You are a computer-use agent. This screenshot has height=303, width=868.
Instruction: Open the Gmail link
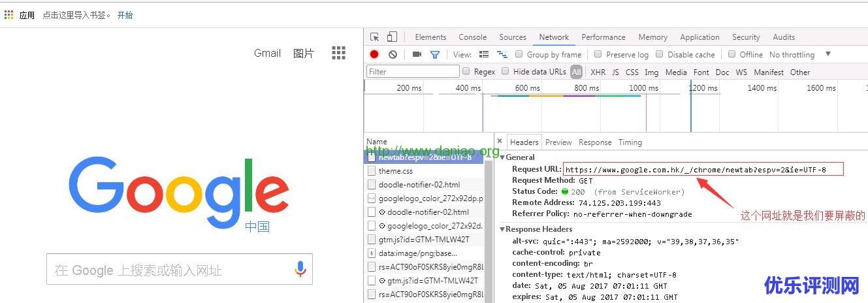click(x=267, y=53)
